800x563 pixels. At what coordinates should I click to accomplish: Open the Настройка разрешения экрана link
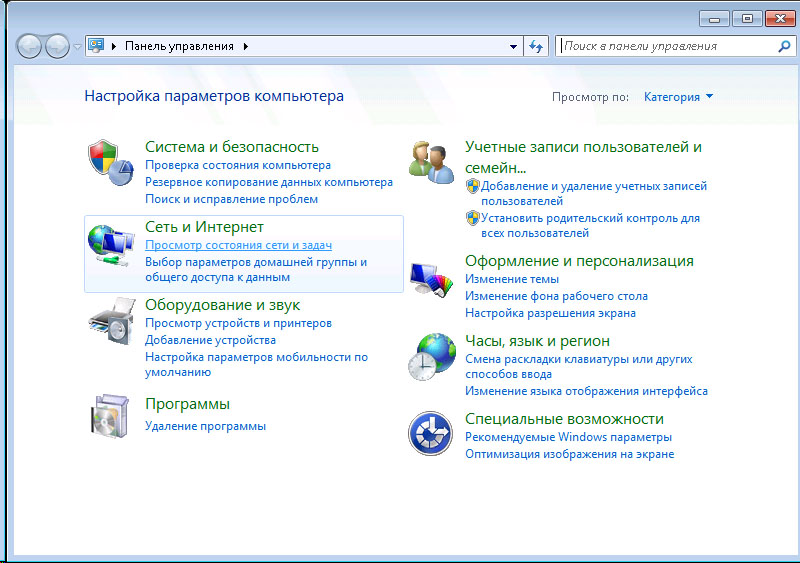550,313
